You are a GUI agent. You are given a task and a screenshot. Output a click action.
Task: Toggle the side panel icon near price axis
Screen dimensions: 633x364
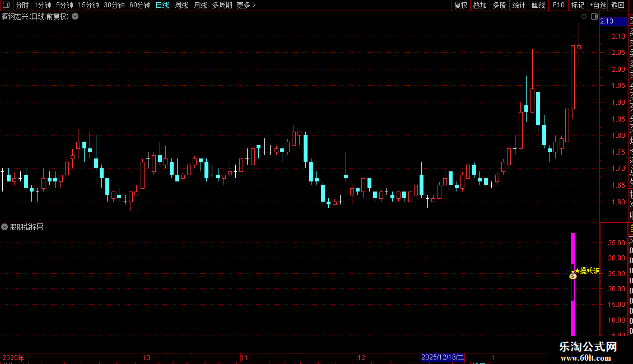coord(594,17)
